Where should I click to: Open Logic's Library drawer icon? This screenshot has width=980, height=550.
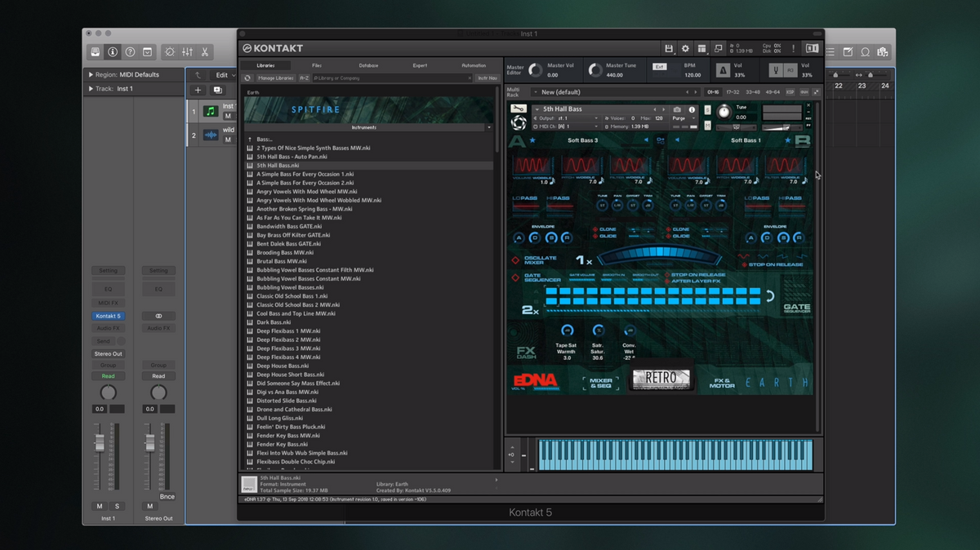coord(96,51)
